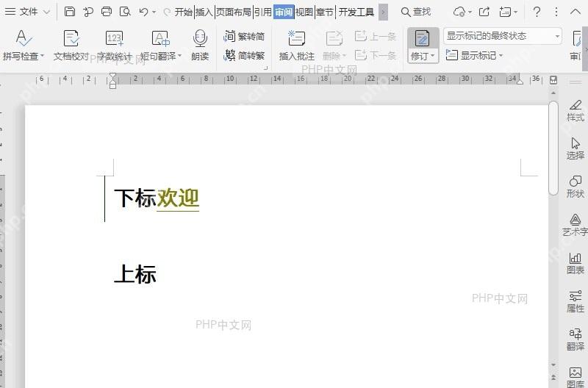Open 样式 styles side panel
588x388 pixels.
pyautogui.click(x=576, y=112)
